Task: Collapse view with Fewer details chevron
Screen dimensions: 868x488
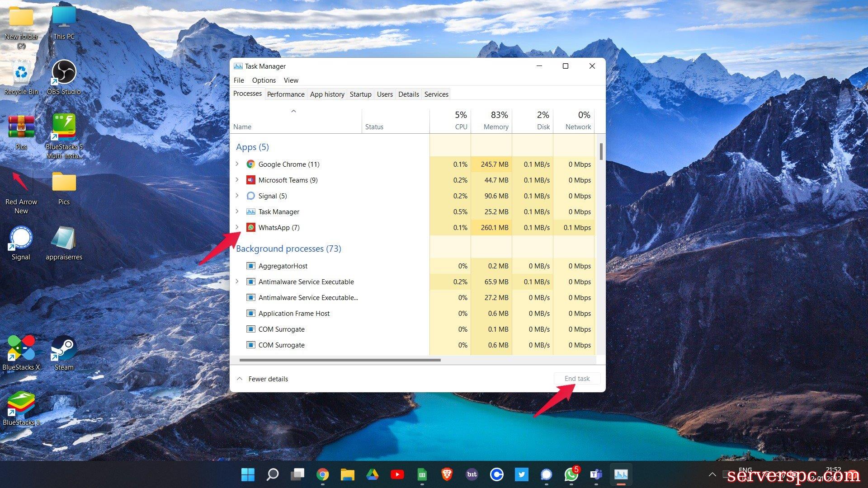Action: (240, 379)
